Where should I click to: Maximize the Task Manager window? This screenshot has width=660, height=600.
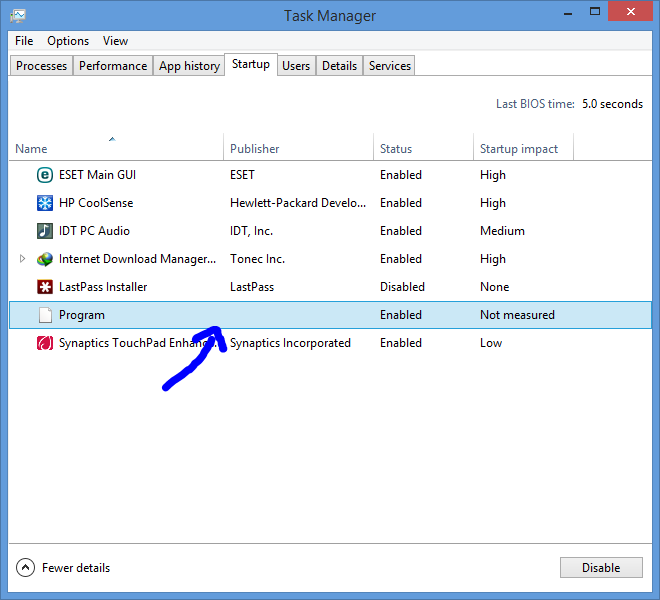pos(595,12)
